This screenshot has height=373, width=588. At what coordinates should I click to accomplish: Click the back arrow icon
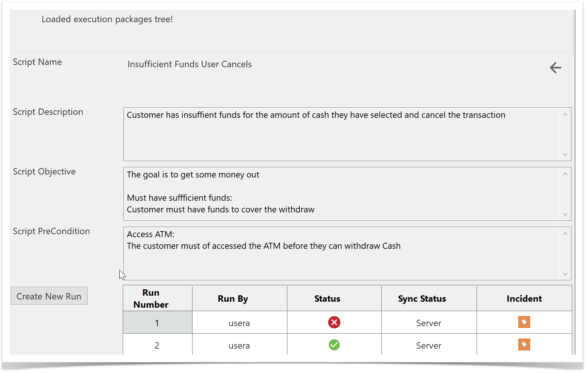coord(555,68)
